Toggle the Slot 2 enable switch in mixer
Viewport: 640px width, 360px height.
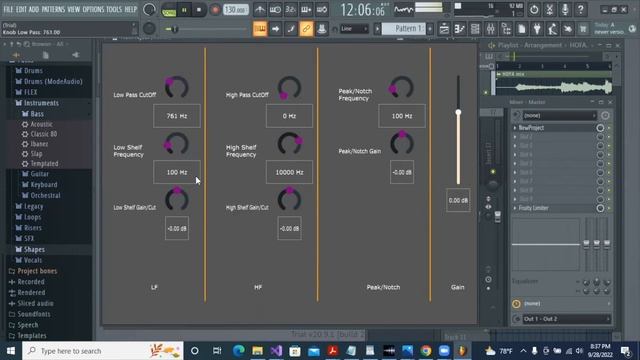[x=600, y=137]
